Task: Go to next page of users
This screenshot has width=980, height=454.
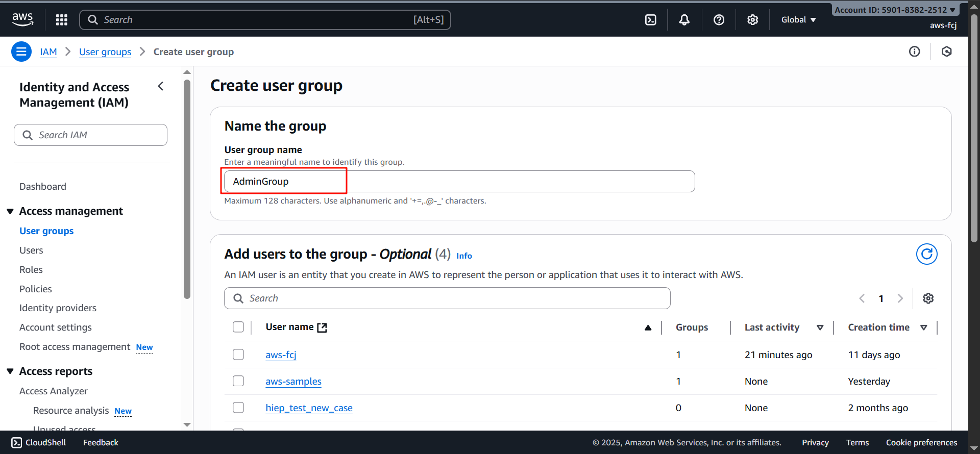Action: (x=900, y=298)
